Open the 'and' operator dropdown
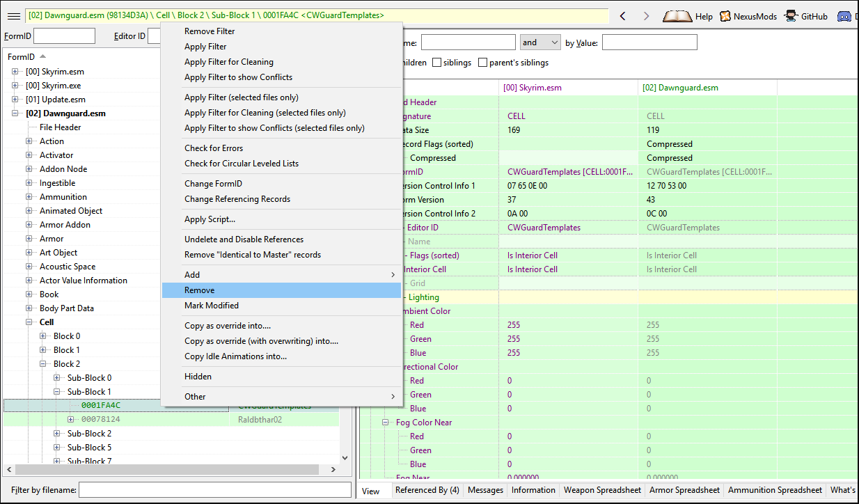Viewport: 859px width, 504px height. coord(540,42)
